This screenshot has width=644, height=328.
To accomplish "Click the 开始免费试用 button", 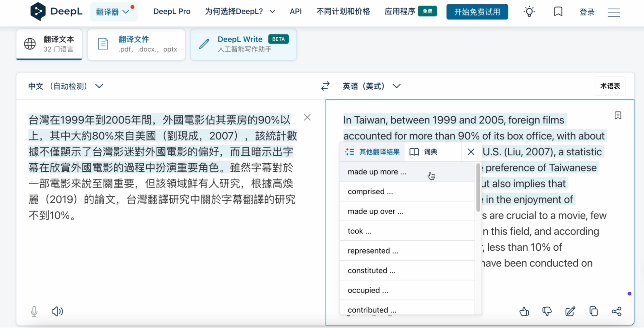I will pyautogui.click(x=477, y=12).
